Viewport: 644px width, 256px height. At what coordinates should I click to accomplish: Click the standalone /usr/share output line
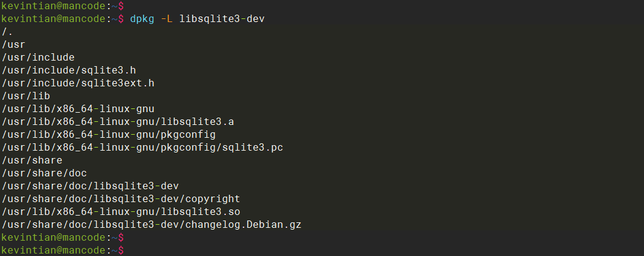point(32,160)
